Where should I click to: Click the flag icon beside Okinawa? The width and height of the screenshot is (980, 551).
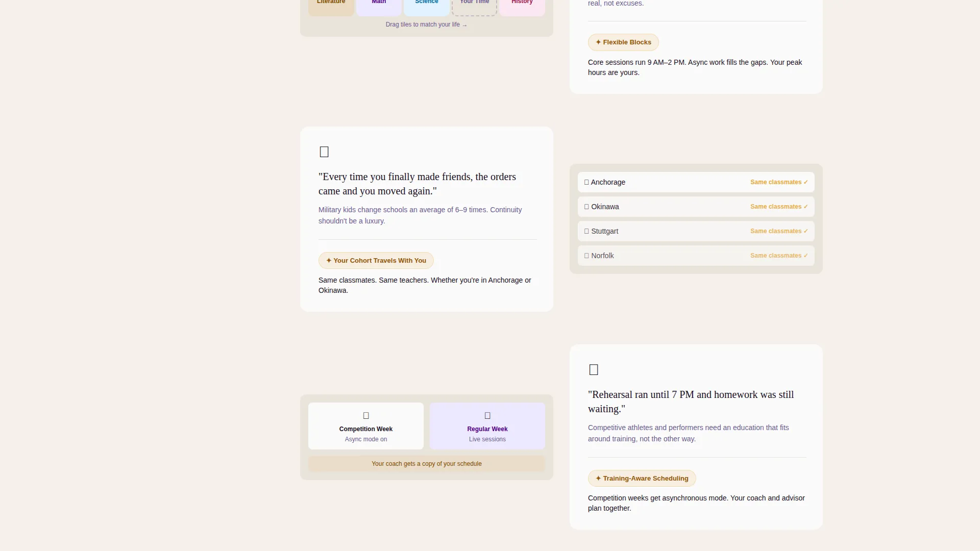tap(586, 207)
